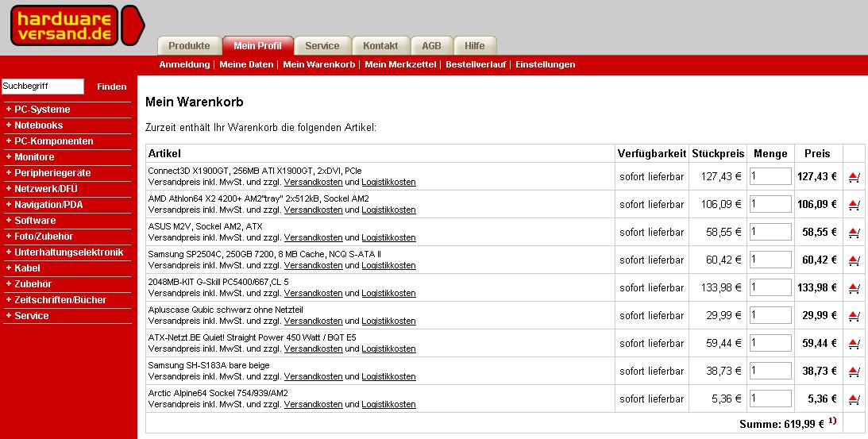Viewport: 868px width, 439px height.
Task: Go to Anmeldung submenu link
Action: [x=184, y=65]
